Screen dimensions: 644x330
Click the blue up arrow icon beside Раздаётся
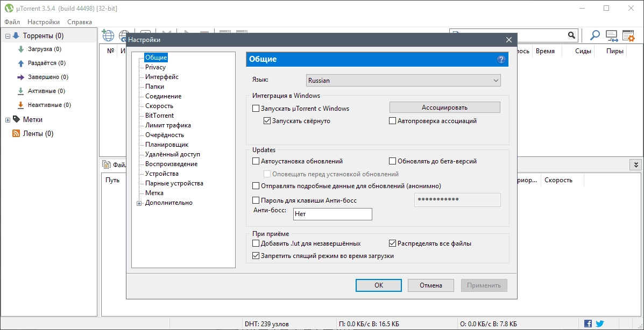coord(21,63)
